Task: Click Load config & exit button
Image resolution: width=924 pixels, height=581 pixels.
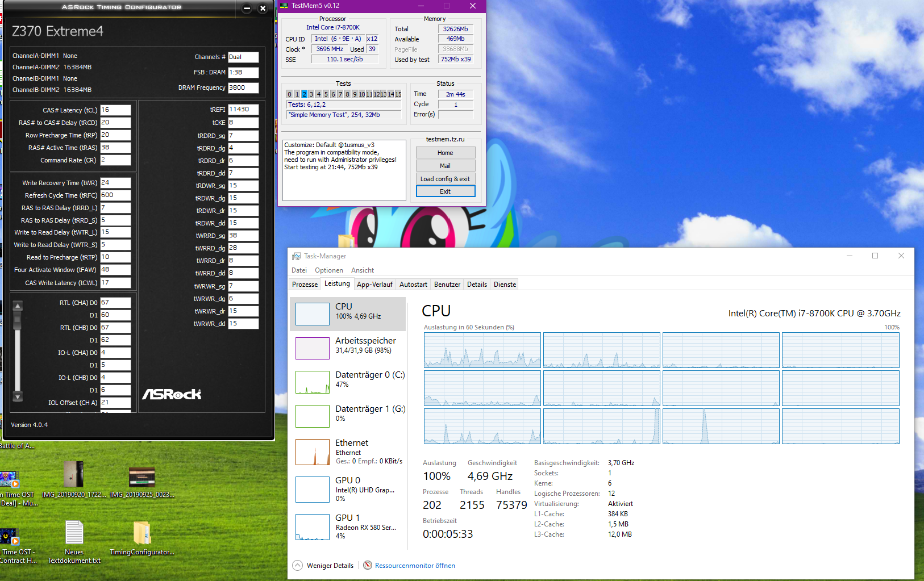Action: pyautogui.click(x=446, y=179)
